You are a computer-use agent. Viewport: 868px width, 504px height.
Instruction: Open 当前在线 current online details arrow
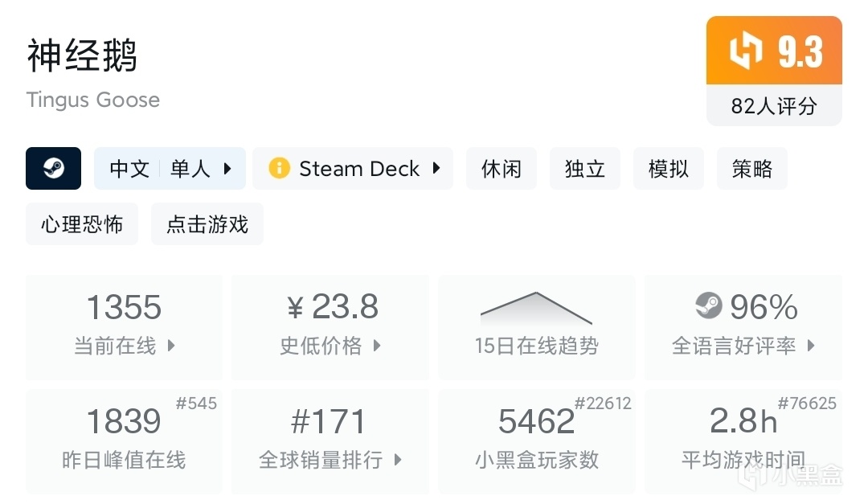(x=171, y=346)
